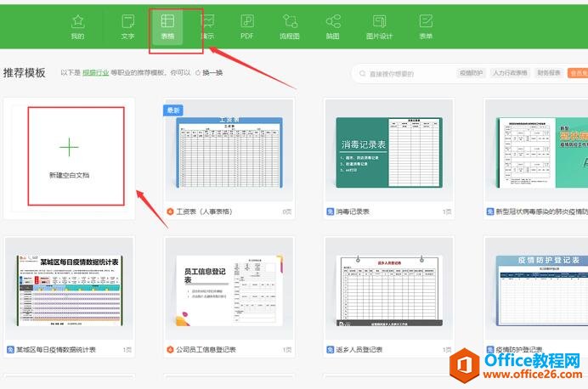Open the 工资表（人事表格）template thumbnail
The width and height of the screenshot is (588, 389).
coord(228,151)
